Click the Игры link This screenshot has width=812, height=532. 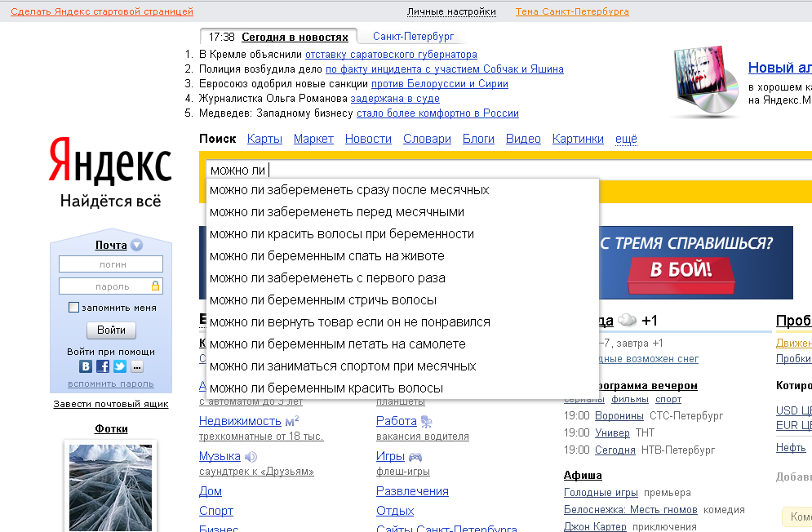[390, 456]
